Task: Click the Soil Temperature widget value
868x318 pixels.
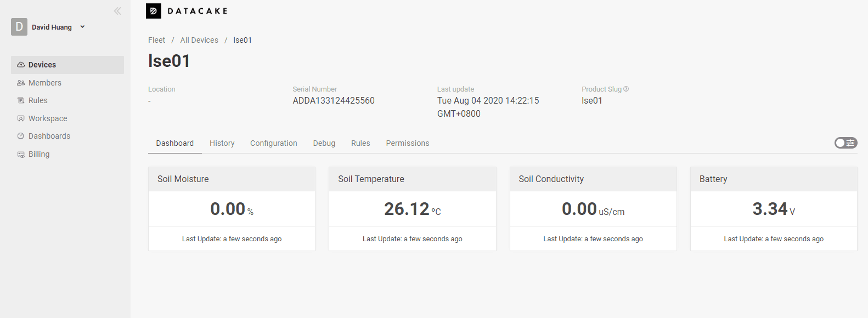Action: click(x=413, y=209)
